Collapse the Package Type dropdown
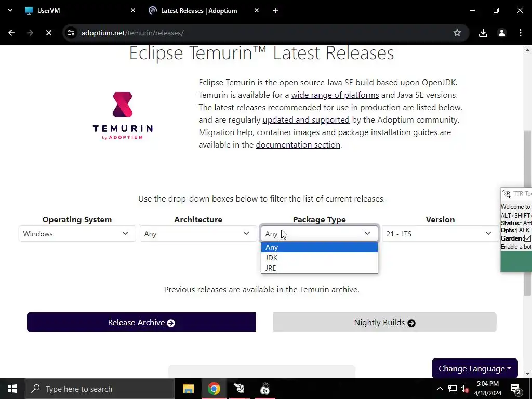532x399 pixels. pyautogui.click(x=320, y=234)
